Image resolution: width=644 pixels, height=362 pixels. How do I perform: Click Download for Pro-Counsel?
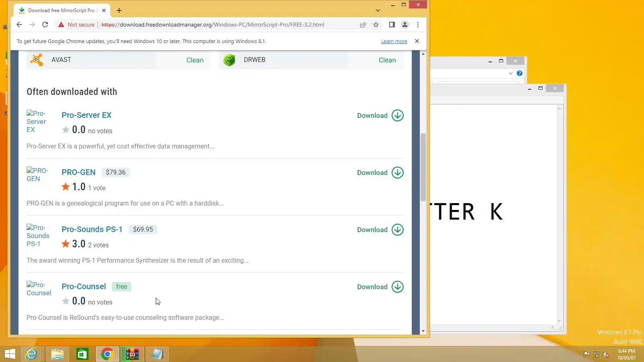(x=380, y=287)
